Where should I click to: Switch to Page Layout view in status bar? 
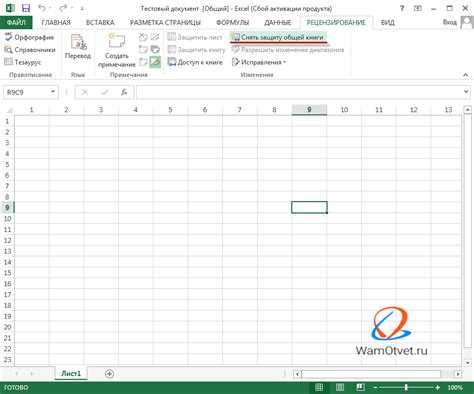pyautogui.click(x=340, y=387)
